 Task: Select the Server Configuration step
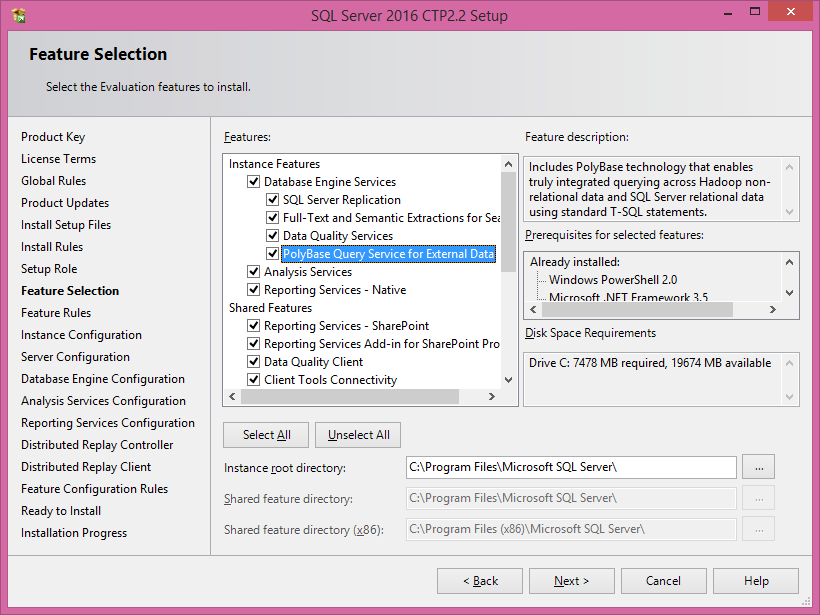pos(75,356)
